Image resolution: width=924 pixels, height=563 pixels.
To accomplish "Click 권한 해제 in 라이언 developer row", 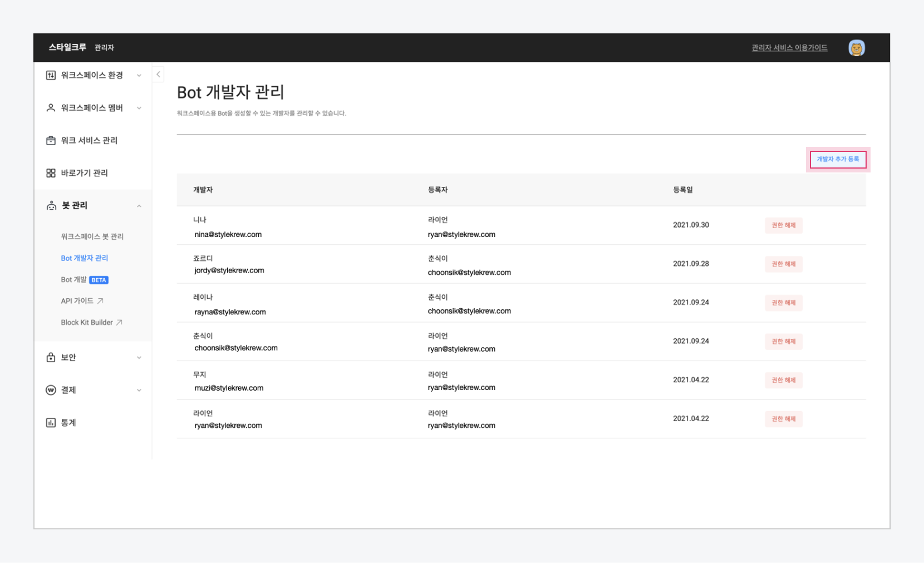I will 783,418.
